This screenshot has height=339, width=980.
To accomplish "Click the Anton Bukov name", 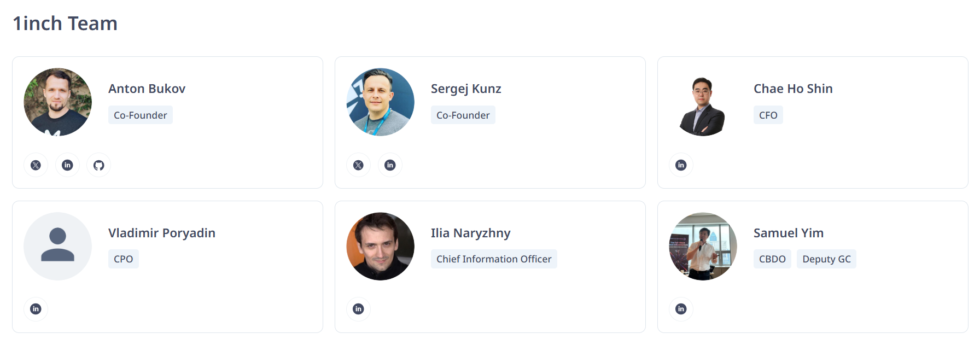I will 147,89.
